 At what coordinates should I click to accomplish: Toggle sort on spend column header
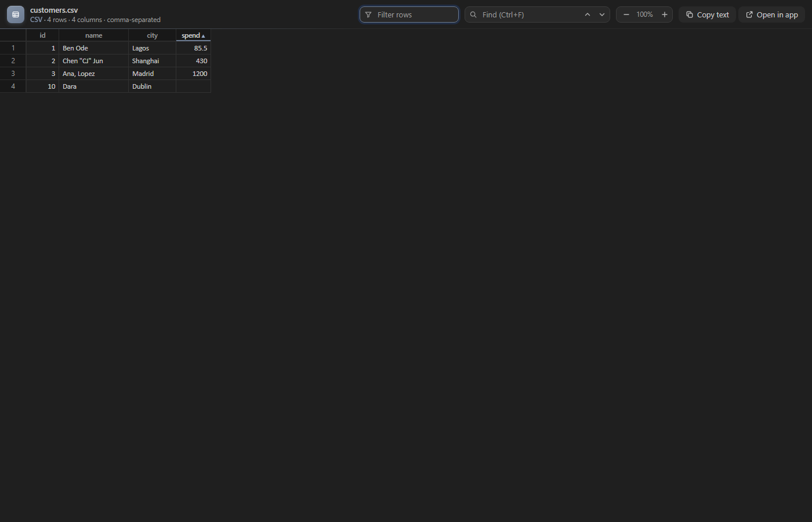193,35
